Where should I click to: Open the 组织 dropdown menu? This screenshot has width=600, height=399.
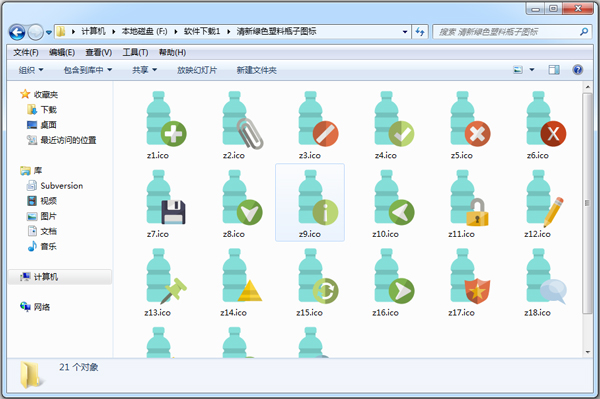pyautogui.click(x=31, y=70)
